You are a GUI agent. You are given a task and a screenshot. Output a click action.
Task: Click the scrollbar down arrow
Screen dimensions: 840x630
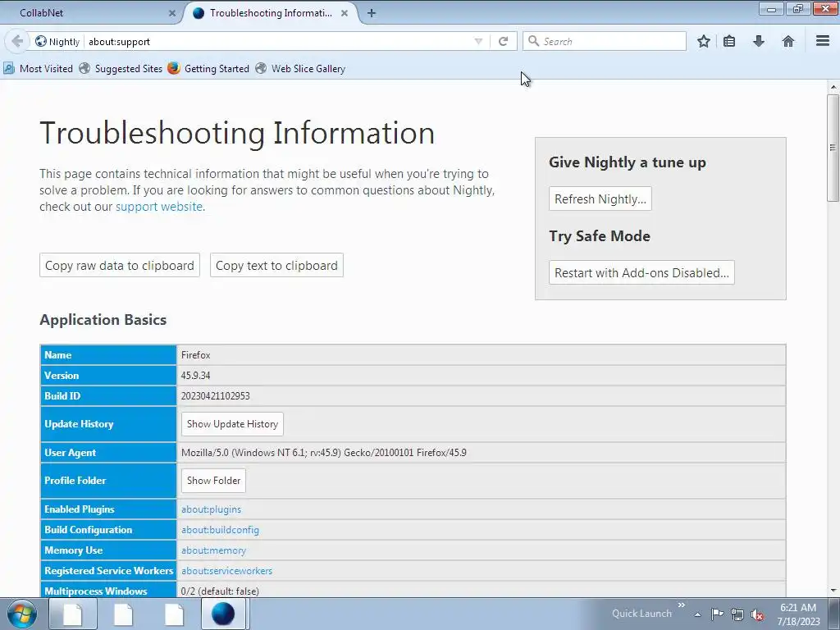[833, 591]
